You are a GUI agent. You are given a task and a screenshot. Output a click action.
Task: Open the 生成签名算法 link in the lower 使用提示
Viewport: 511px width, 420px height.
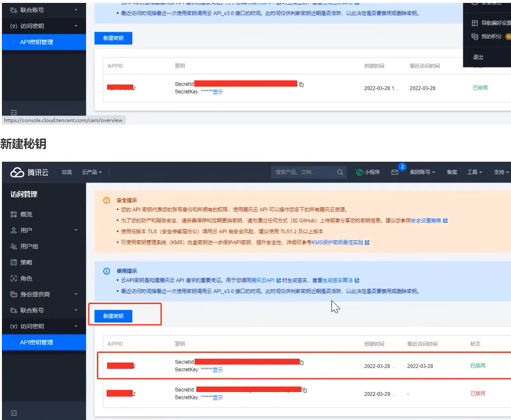338,280
